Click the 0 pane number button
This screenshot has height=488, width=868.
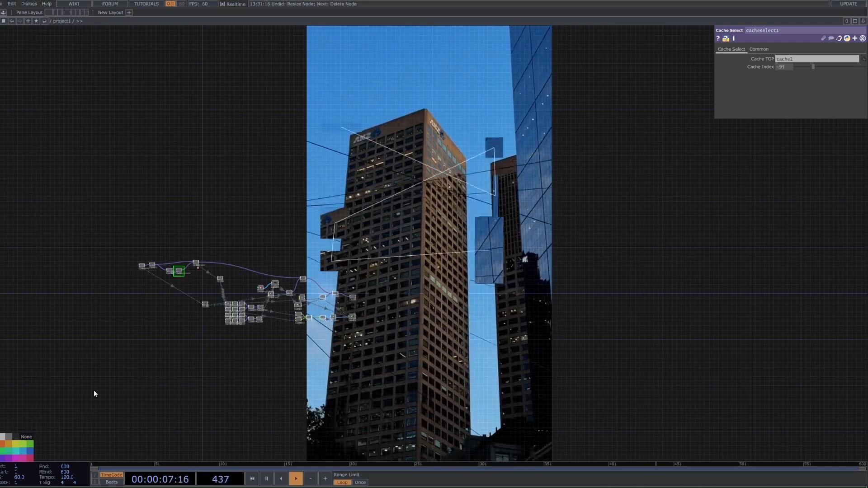[847, 21]
